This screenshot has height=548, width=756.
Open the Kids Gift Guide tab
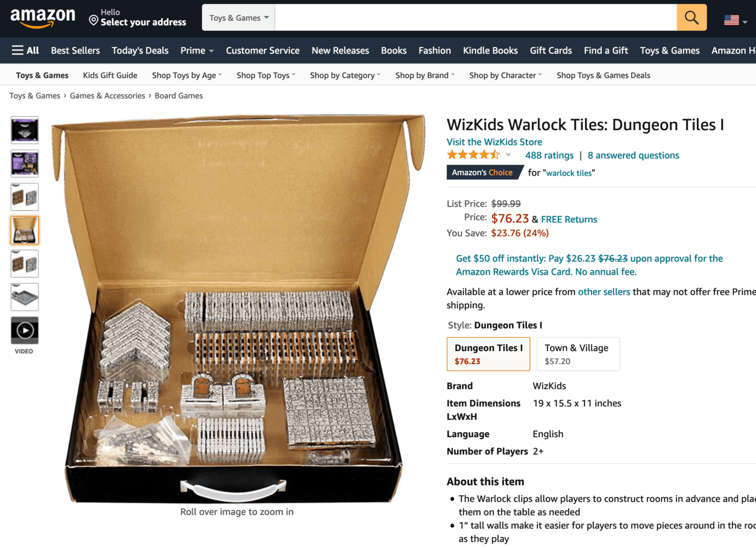point(110,75)
